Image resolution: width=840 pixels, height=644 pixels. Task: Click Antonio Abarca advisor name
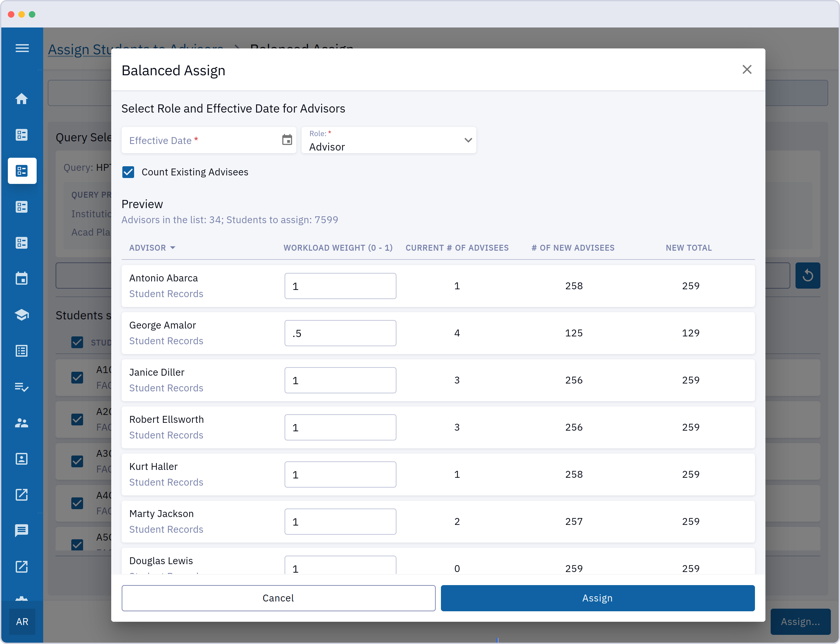(x=164, y=278)
